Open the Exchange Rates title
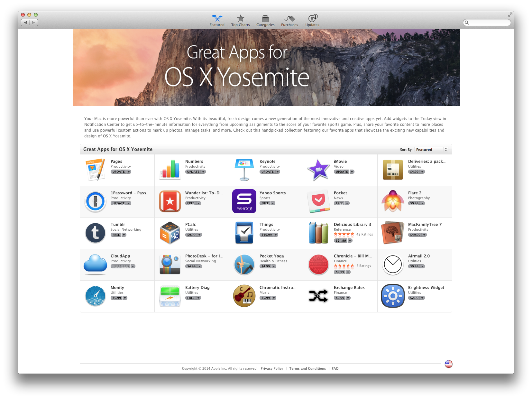Image resolution: width=532 pixels, height=399 pixels. tap(349, 288)
